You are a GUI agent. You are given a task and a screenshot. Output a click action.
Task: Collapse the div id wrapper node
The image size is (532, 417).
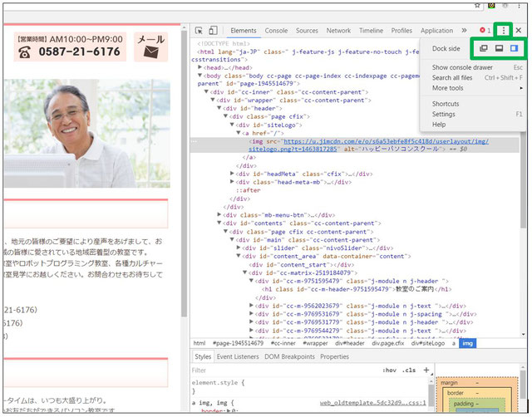213,100
